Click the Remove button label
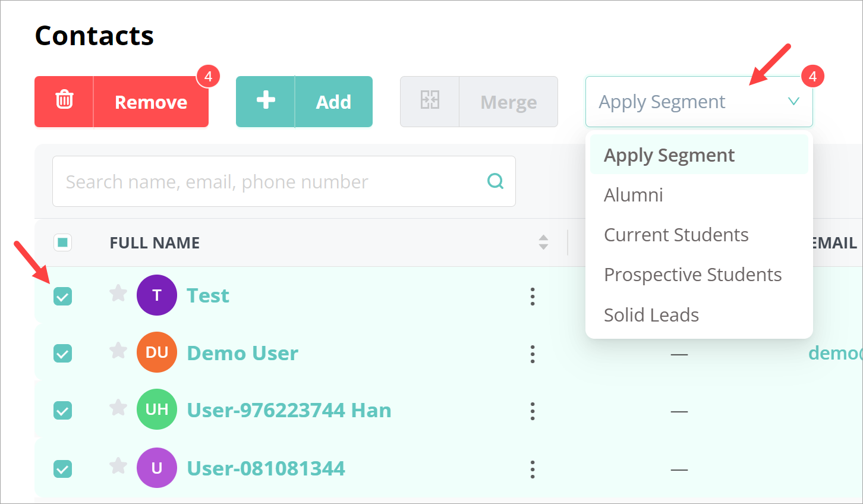 click(x=151, y=102)
